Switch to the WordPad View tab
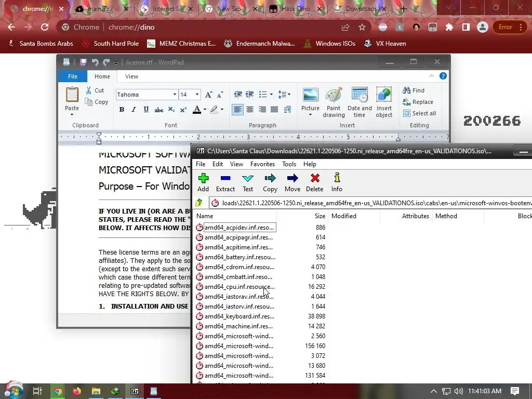The height and width of the screenshot is (399, 532). click(x=131, y=76)
